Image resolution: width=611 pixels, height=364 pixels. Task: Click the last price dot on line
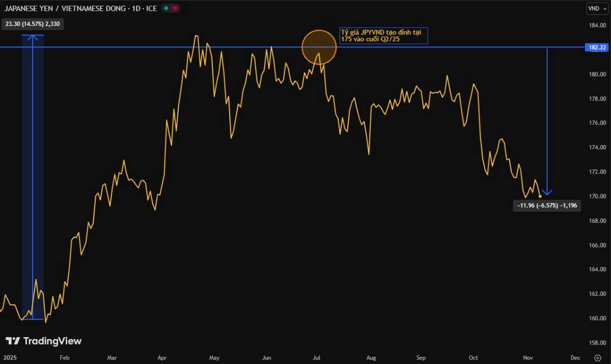coord(540,196)
